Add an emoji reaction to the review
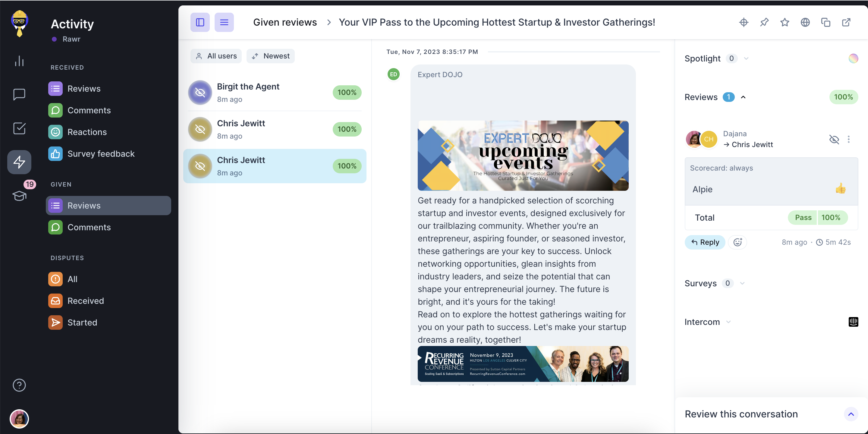This screenshot has height=434, width=868. pos(737,242)
